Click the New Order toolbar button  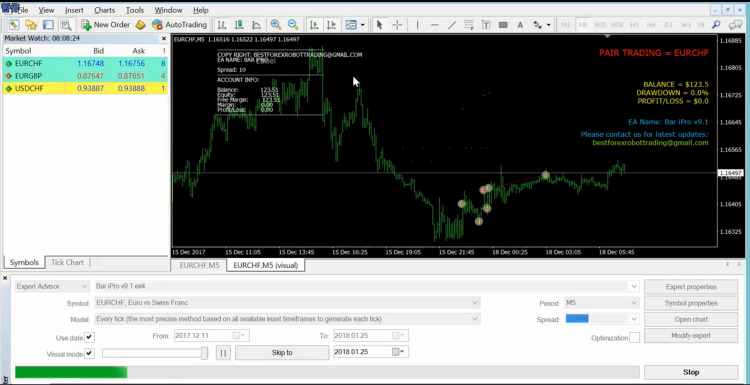[x=105, y=24]
